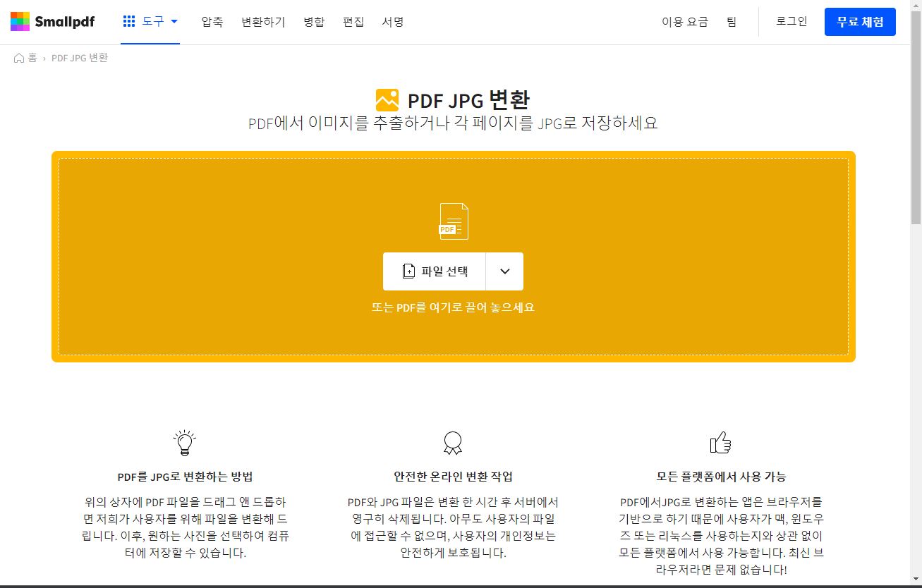The image size is (922, 588).
Task: Click the award ribbon icon
Action: [453, 443]
